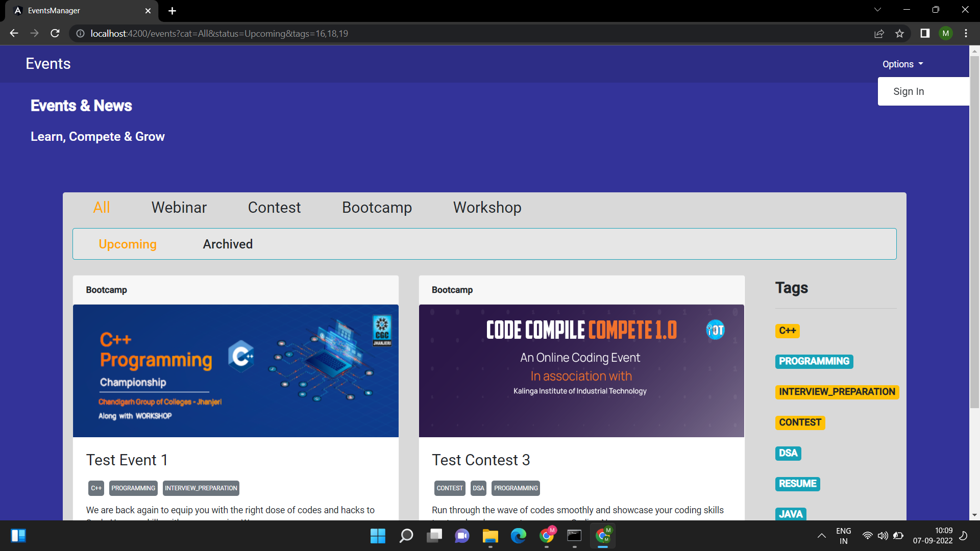Expand the Options dropdown
The height and width of the screenshot is (551, 980).
tap(902, 64)
